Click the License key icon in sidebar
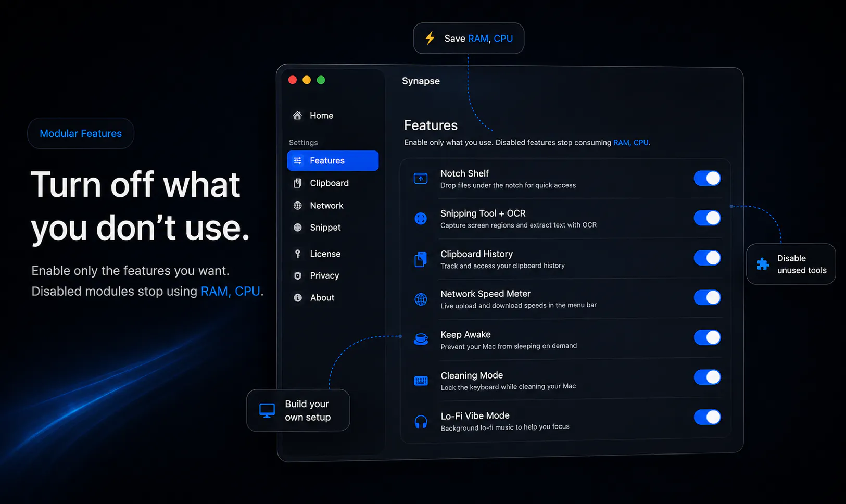Image resolution: width=846 pixels, height=504 pixels. pyautogui.click(x=297, y=254)
